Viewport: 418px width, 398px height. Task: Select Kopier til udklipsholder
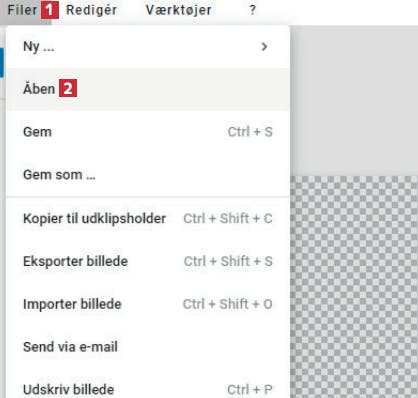click(148, 219)
